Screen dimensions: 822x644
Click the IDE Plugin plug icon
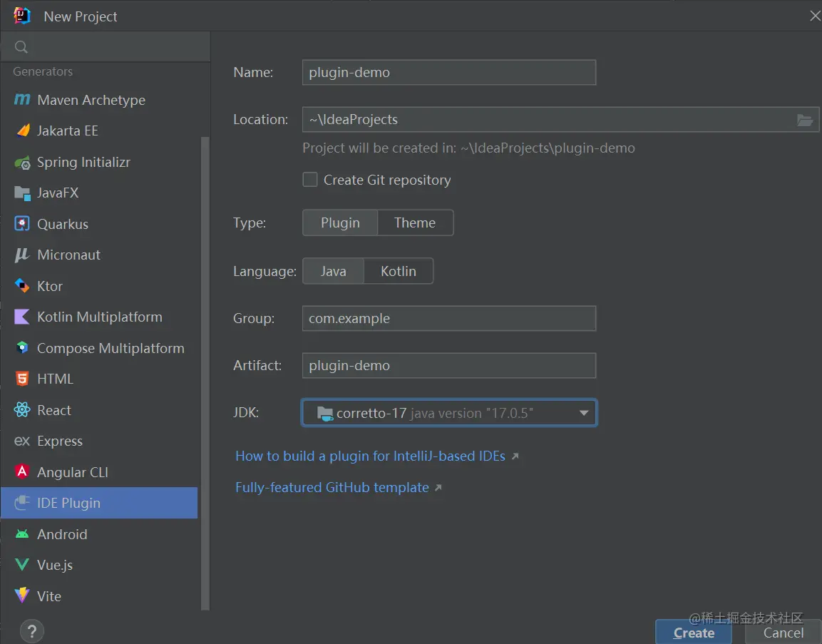coord(22,502)
